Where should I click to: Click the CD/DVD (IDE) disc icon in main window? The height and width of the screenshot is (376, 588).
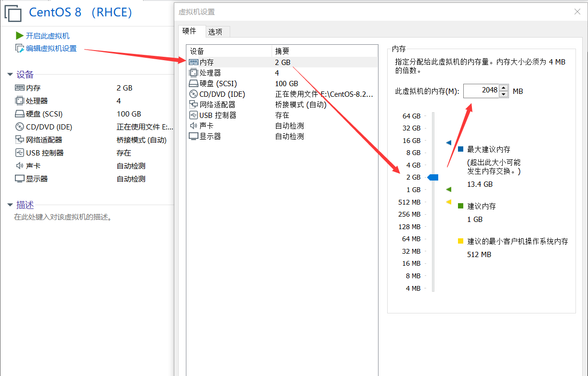click(20, 127)
